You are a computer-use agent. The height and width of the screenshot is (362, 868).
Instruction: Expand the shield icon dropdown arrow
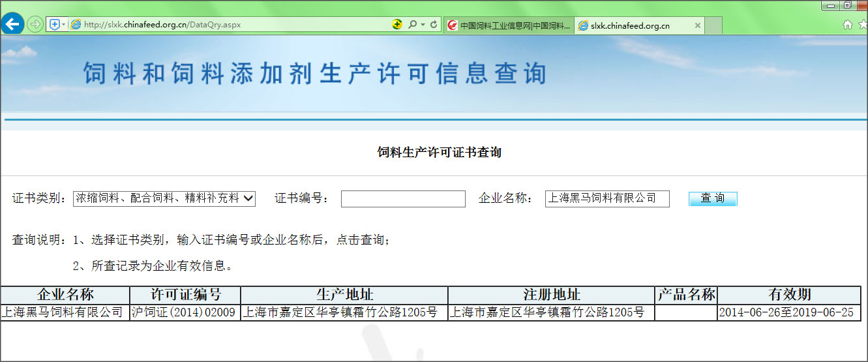63,25
